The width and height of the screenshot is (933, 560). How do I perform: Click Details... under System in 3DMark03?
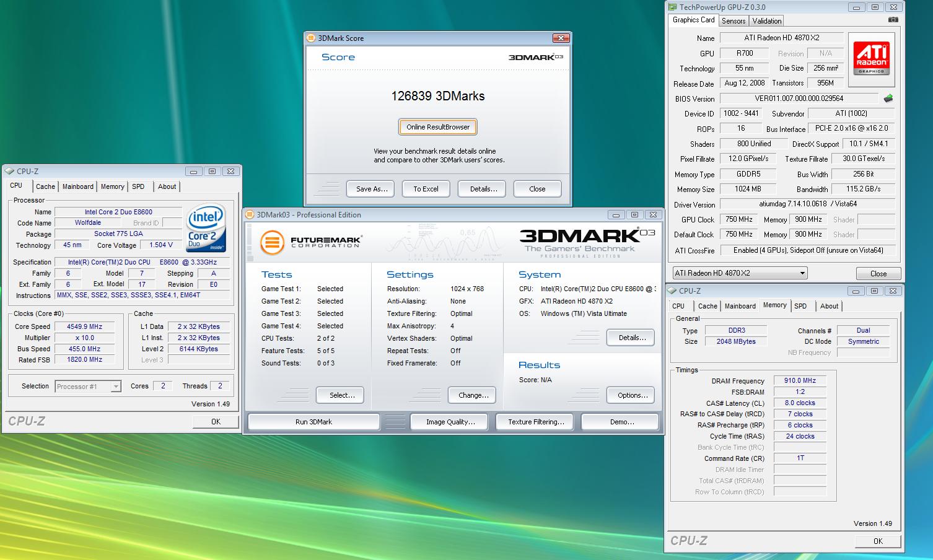pos(632,338)
